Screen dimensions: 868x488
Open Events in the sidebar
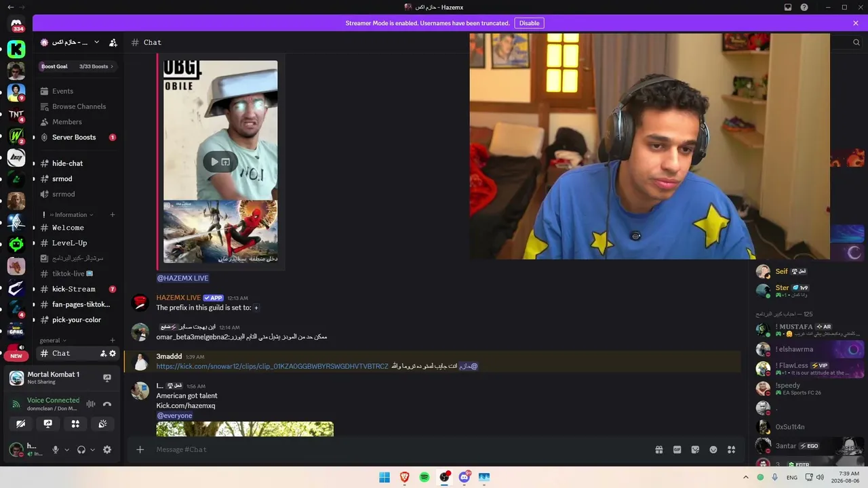(x=77, y=91)
